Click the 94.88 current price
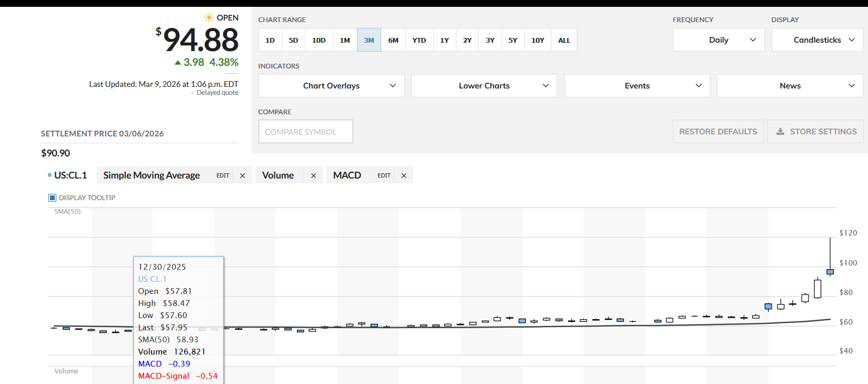Screen dimensions: 868x384 (201, 40)
